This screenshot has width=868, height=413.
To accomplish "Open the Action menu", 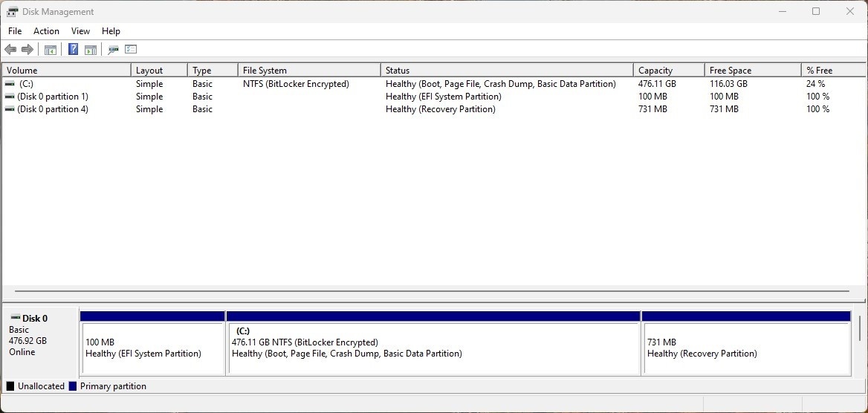I will 46,31.
